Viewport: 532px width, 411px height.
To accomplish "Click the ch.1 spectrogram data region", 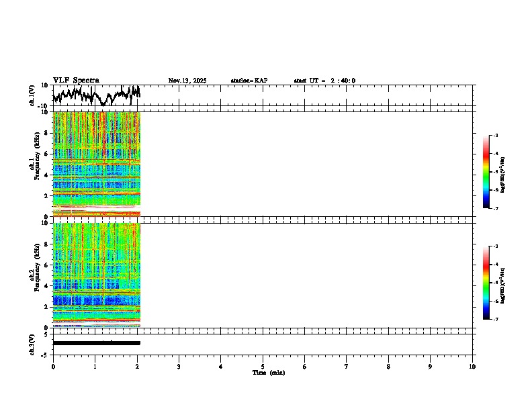I will (96, 164).
